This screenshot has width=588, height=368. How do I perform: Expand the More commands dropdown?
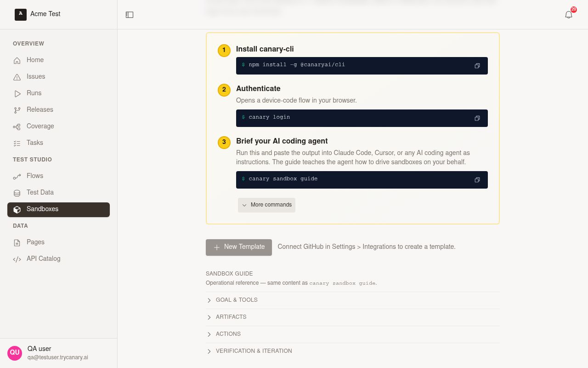266,205
